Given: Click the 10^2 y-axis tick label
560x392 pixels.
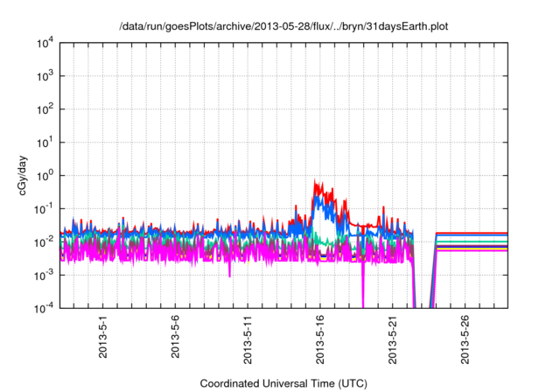Looking at the screenshot, I should click(x=45, y=109).
